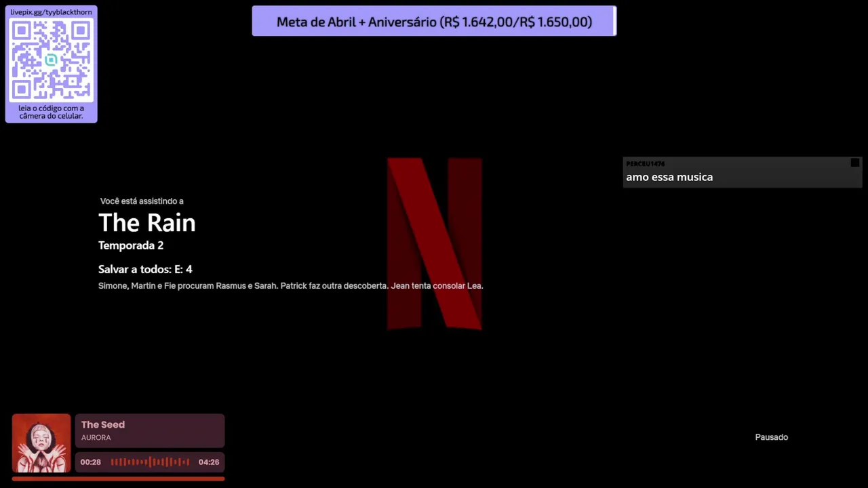Click 'The Seed' song title

point(103,424)
